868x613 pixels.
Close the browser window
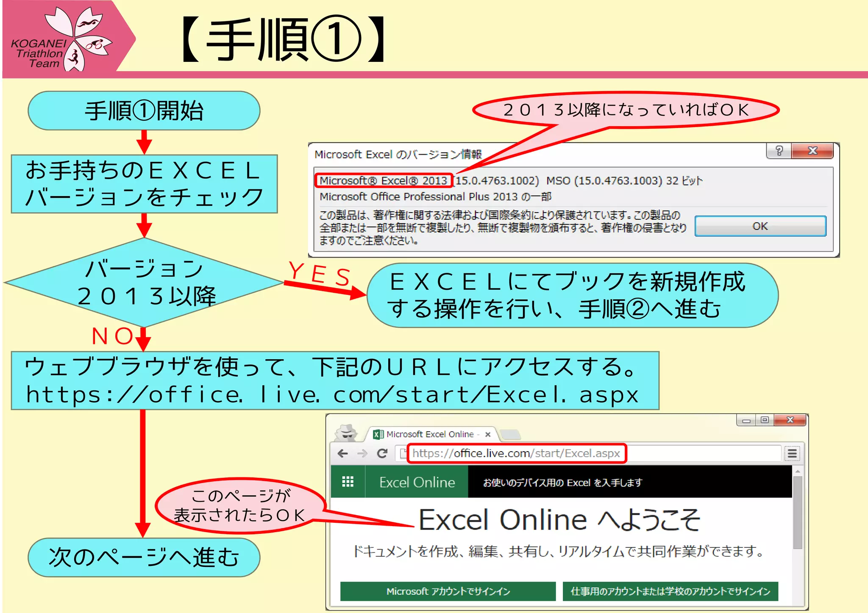tap(790, 420)
